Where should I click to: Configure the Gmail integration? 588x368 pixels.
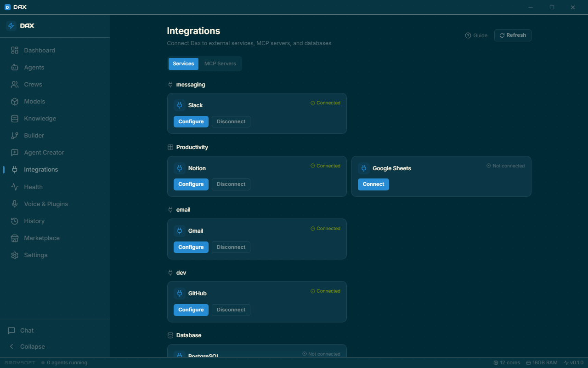pos(191,247)
